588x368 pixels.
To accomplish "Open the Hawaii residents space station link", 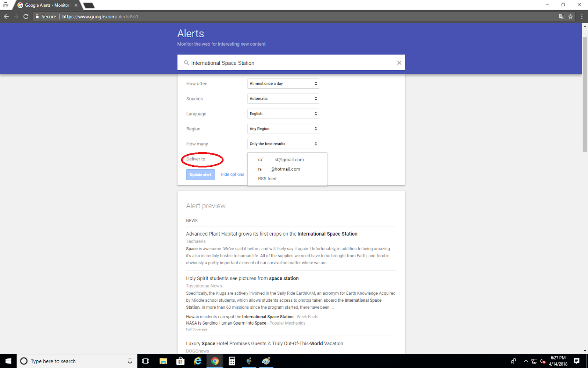I will click(240, 316).
